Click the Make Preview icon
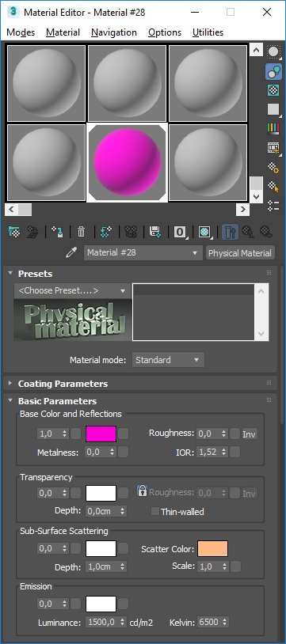This screenshot has height=644, width=286. tap(273, 148)
